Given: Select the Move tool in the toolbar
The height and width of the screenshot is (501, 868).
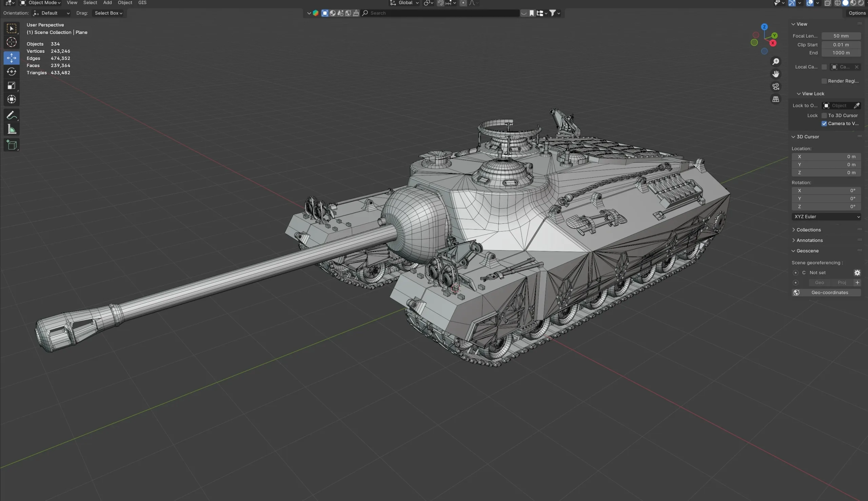Looking at the screenshot, I should point(11,58).
